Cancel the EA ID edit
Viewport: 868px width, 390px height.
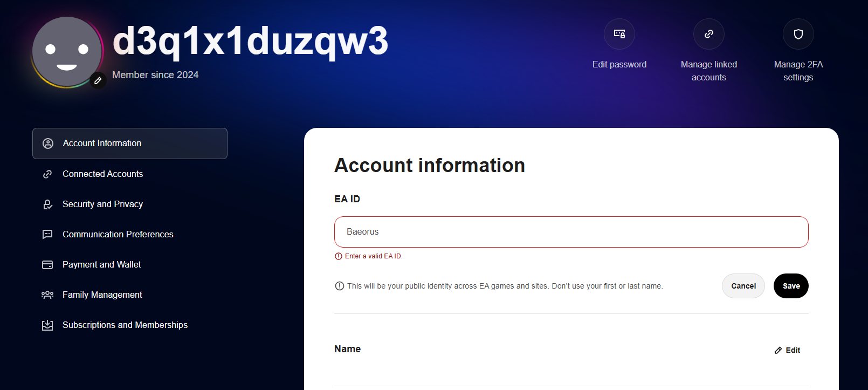pyautogui.click(x=743, y=286)
